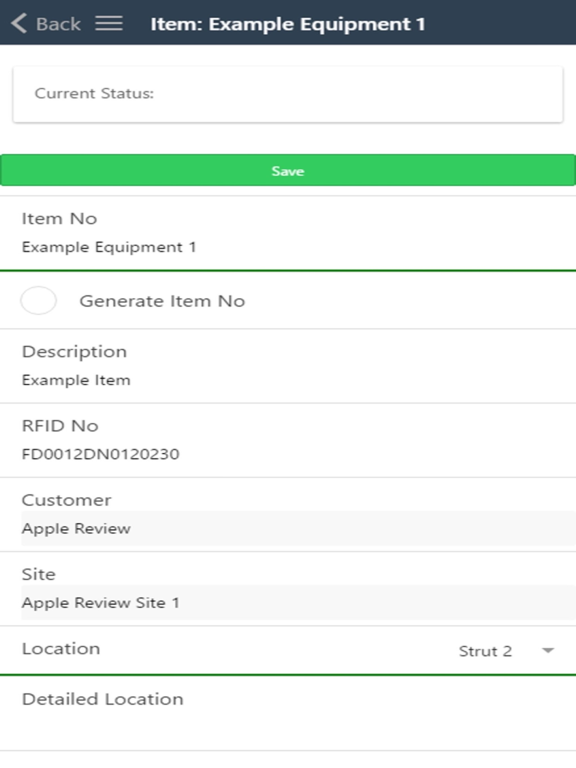Open the hamburger menu icon

[109, 23]
